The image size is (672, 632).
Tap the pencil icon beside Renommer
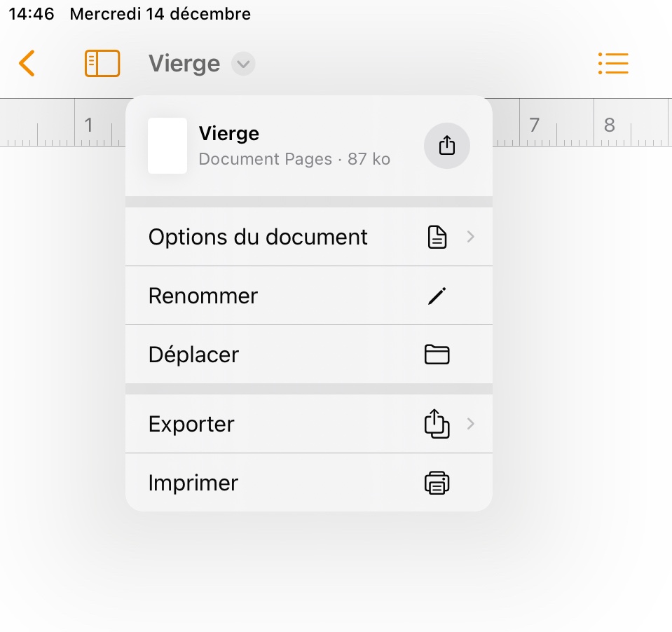point(437,296)
